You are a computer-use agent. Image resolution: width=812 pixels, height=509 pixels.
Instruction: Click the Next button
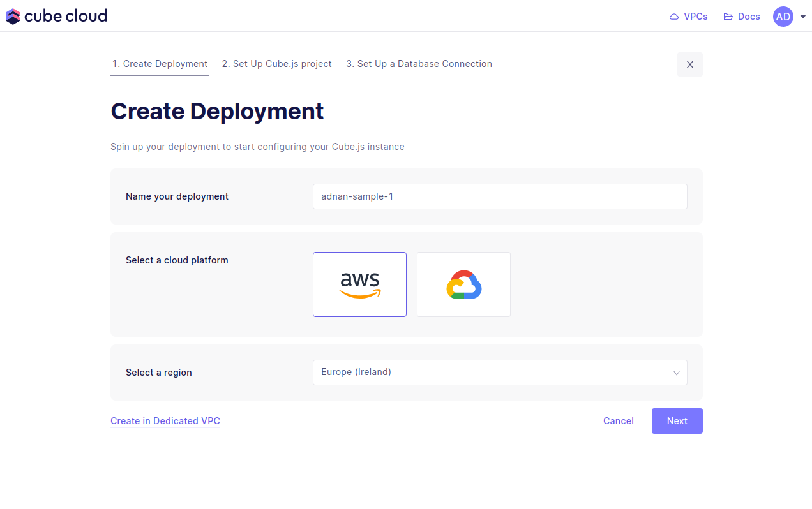[677, 421]
